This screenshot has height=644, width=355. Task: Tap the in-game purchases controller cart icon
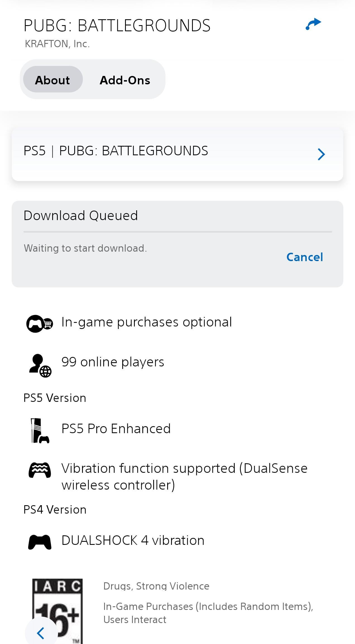click(39, 323)
